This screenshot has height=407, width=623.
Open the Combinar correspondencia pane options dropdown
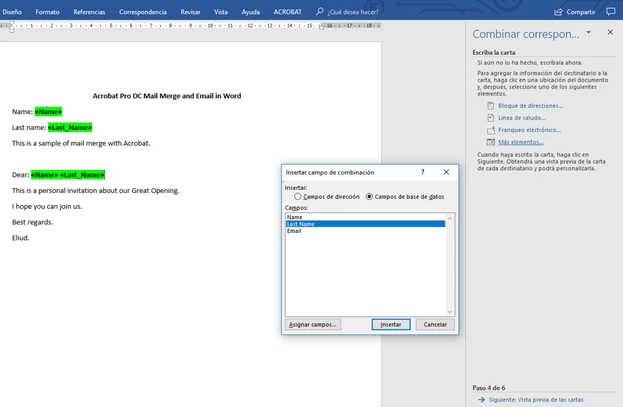tap(588, 33)
